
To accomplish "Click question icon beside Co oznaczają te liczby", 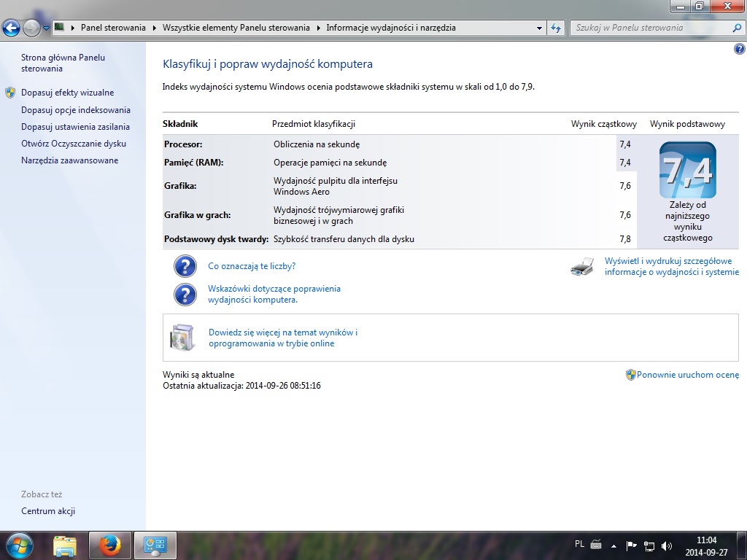I will (x=185, y=266).
